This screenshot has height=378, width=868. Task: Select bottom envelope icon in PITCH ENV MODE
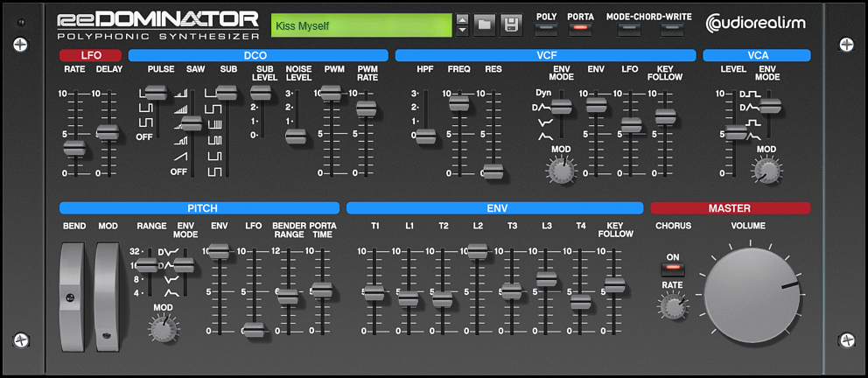170,293
